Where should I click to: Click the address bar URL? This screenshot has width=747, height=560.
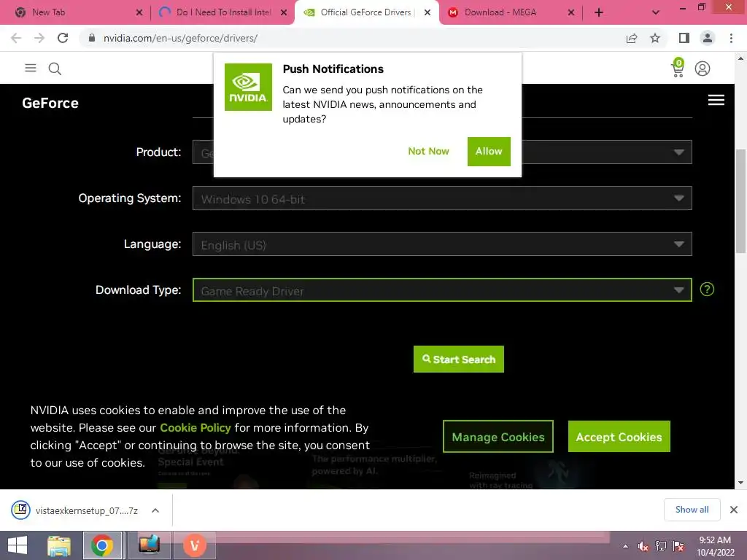181,38
